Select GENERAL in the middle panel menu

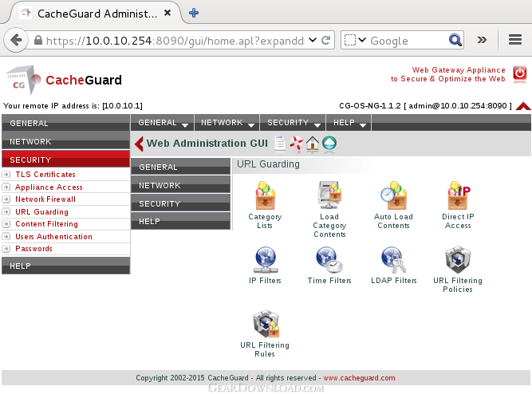(180, 167)
